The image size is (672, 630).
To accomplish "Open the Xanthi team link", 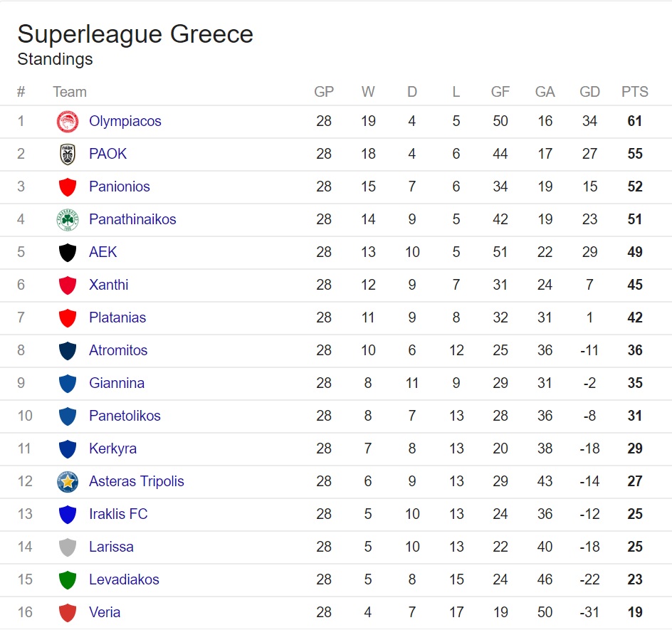I will [108, 285].
